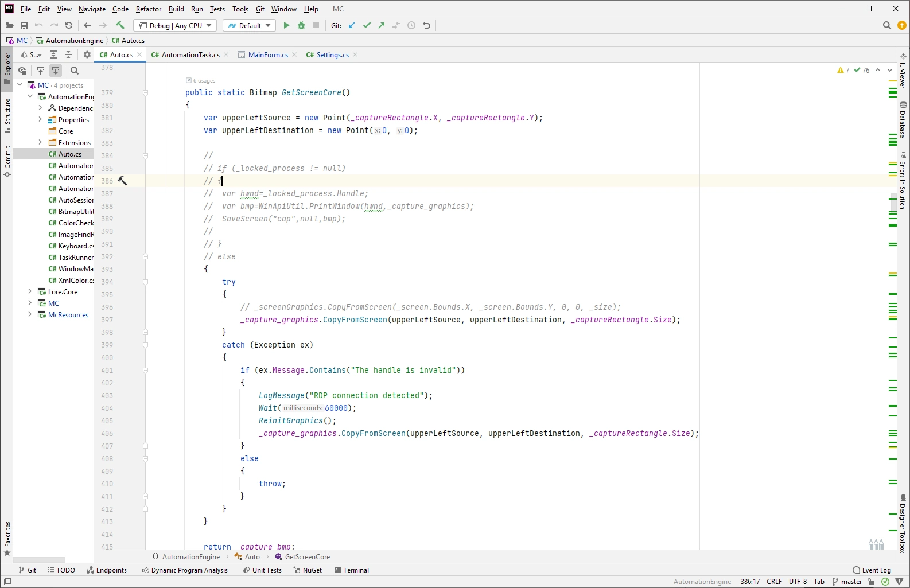The height and width of the screenshot is (588, 910).
Task: Open the Refactor menu
Action: click(x=149, y=9)
